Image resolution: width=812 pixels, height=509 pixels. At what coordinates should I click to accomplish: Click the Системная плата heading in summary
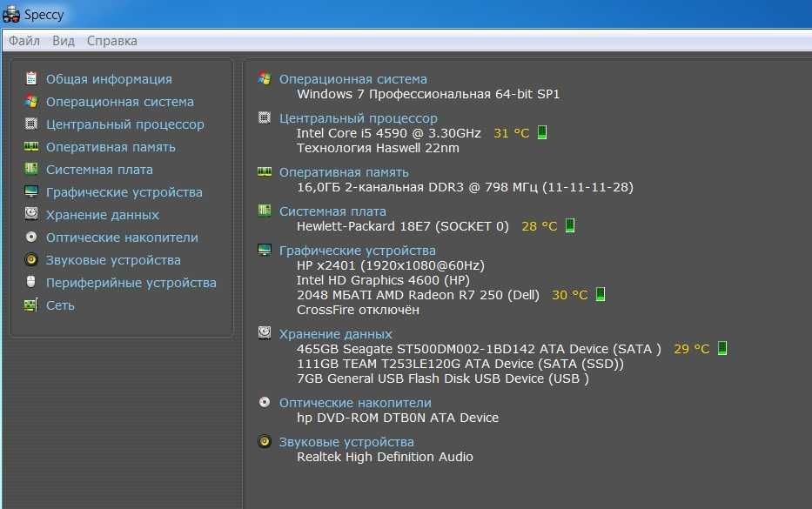332,211
